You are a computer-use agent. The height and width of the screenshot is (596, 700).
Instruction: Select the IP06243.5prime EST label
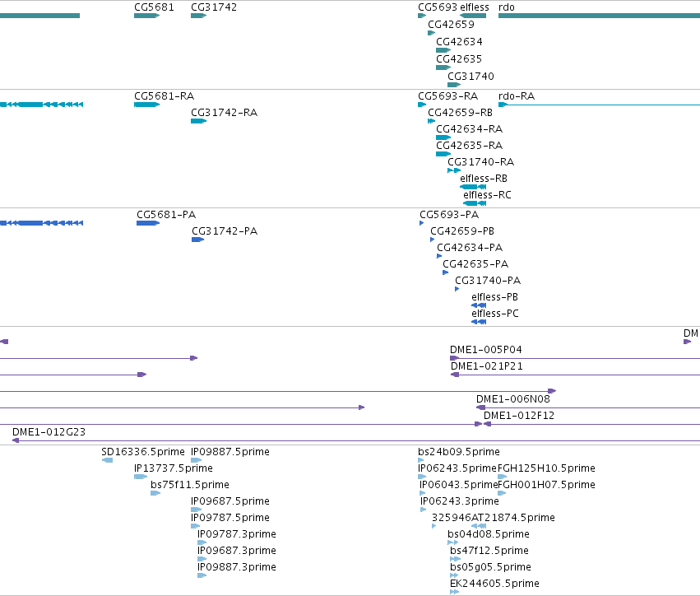pyautogui.click(x=457, y=468)
